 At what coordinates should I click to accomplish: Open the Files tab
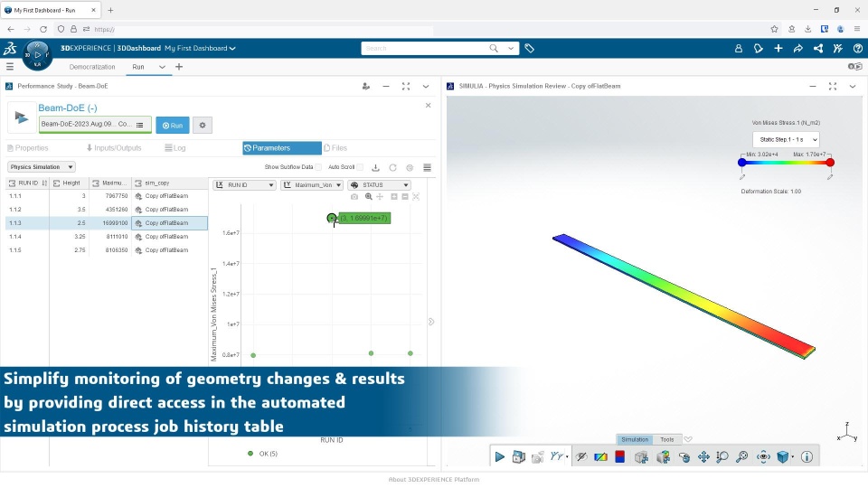(x=335, y=147)
